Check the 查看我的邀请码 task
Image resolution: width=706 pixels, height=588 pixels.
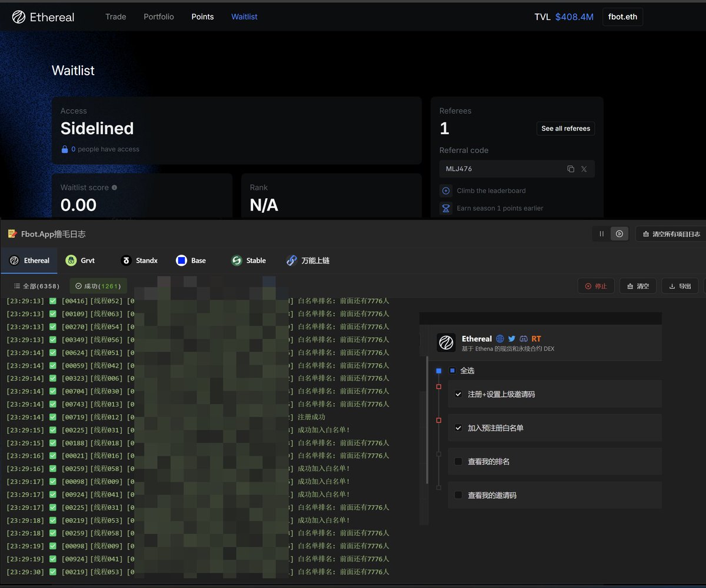[458, 495]
